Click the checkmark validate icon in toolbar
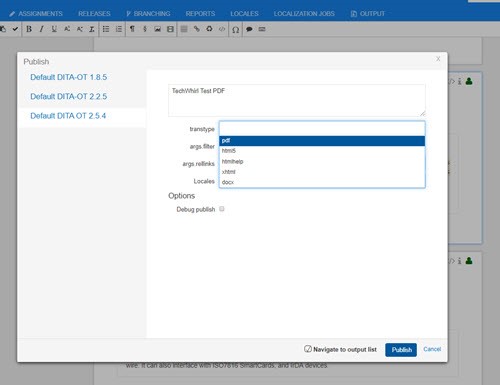 (x=15, y=29)
